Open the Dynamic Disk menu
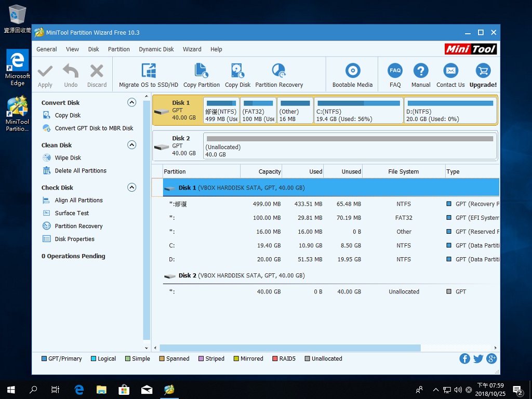 156,49
